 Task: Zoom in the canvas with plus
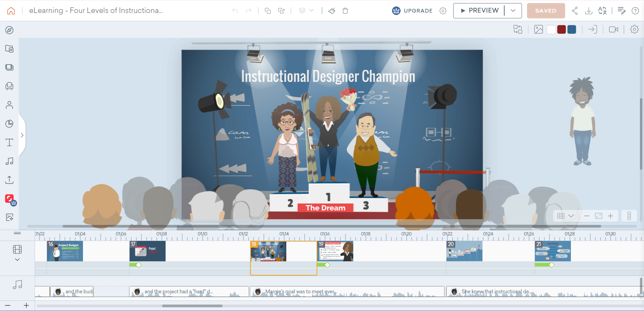(x=611, y=216)
